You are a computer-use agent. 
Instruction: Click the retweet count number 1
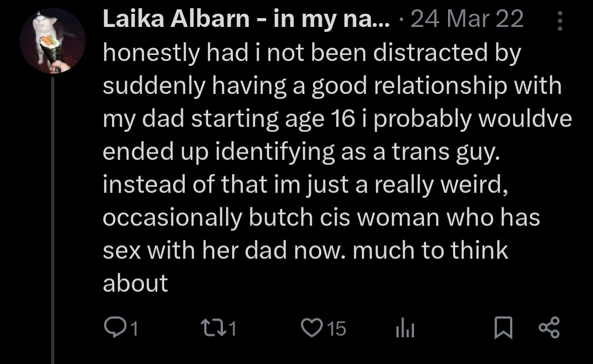pos(232,328)
